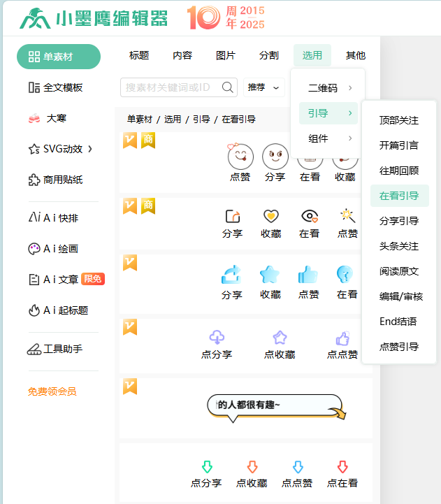
Task: Click the material search input field
Action: click(171, 87)
